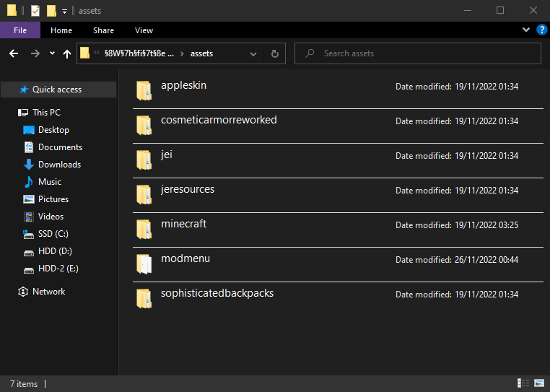Click the Pictures sidebar icon
The image size is (550, 392).
pos(29,199)
